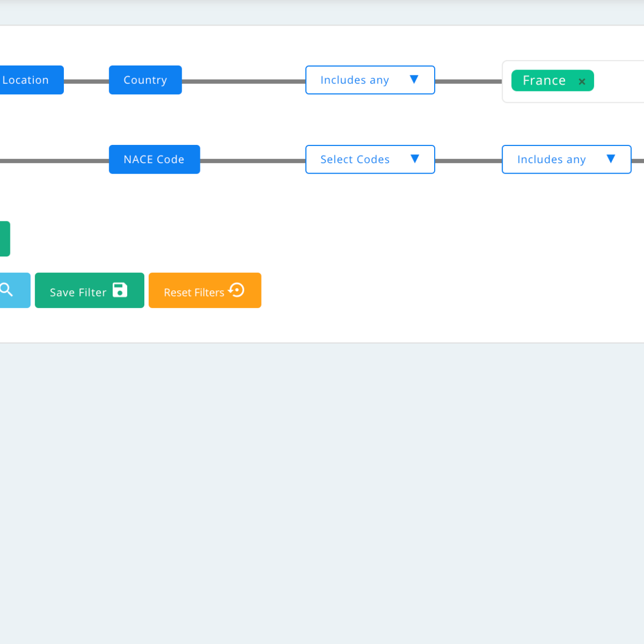644x644 pixels.
Task: Click the floppy disk icon on Save Filter
Action: point(120,290)
